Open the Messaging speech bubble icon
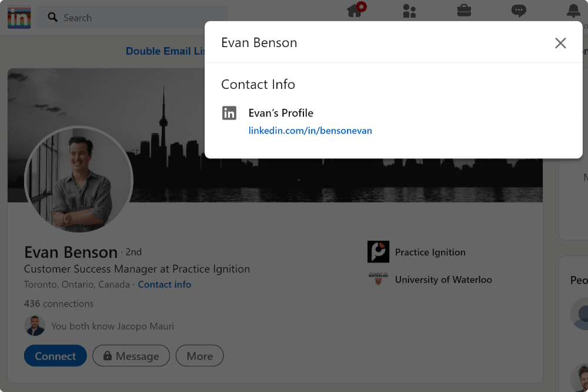This screenshot has height=392, width=588. click(519, 11)
